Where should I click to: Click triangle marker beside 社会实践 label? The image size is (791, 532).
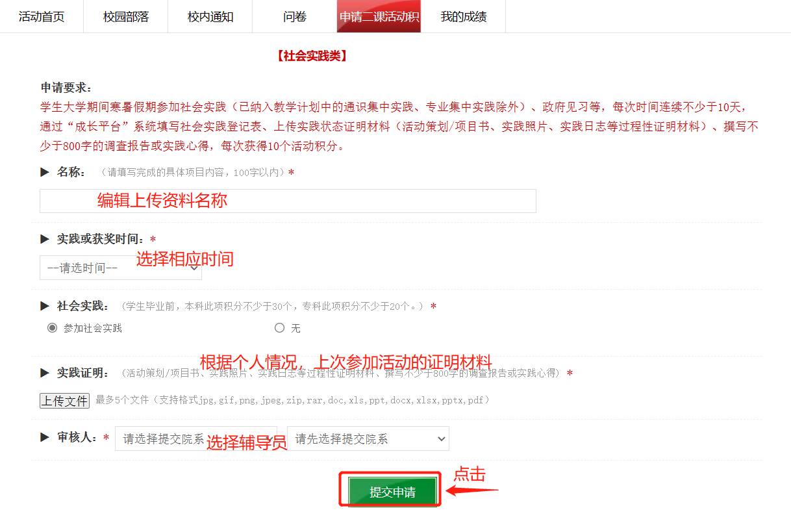tap(45, 306)
